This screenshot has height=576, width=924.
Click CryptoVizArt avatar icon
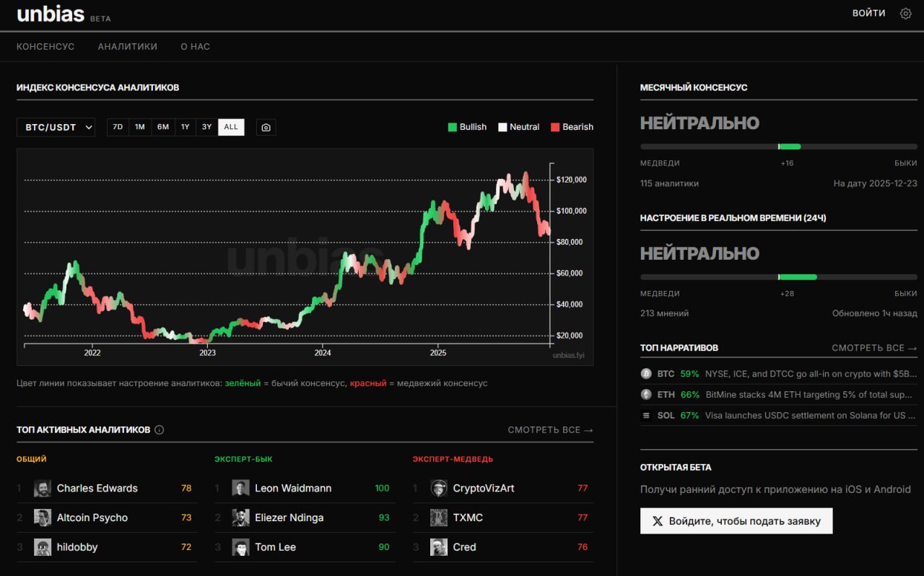(438, 489)
